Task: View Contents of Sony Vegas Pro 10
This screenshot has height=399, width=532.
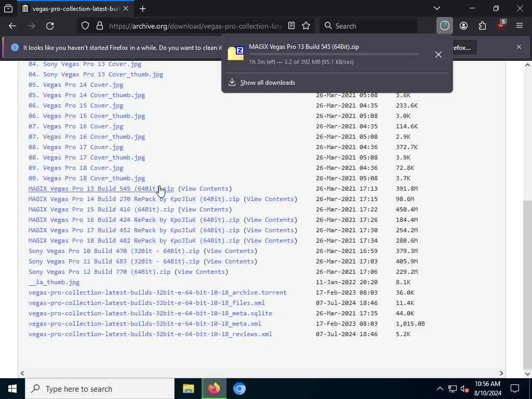Action: (x=230, y=251)
